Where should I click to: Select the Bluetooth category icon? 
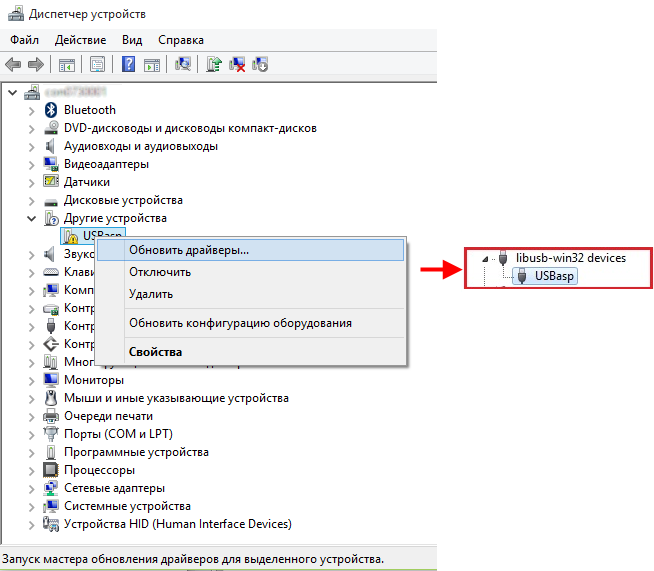pos(51,110)
